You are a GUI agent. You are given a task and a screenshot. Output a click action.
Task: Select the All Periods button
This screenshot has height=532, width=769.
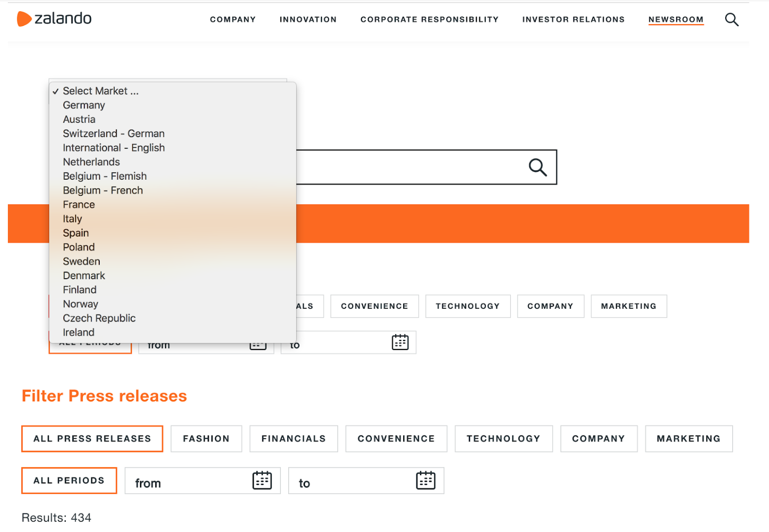69,480
